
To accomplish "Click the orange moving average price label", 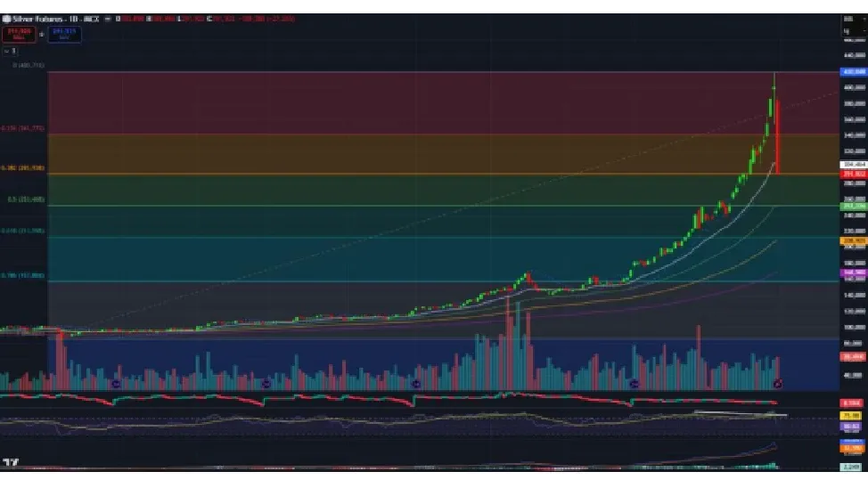I will click(x=853, y=240).
